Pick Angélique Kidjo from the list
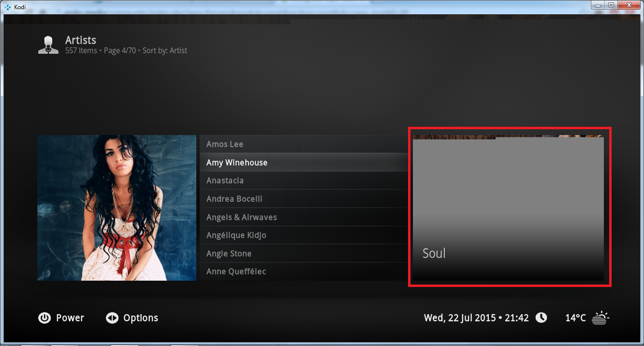Image resolution: width=644 pixels, height=346 pixels. (304, 235)
